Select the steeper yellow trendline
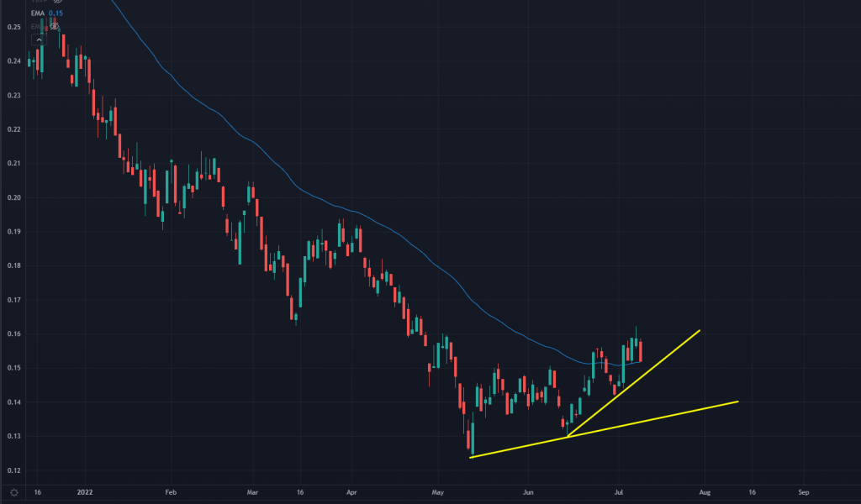 (633, 383)
